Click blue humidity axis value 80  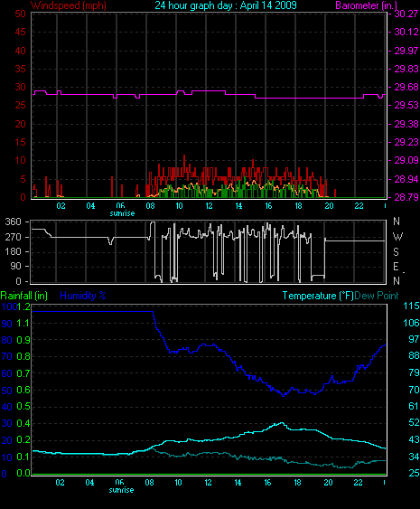click(7, 340)
